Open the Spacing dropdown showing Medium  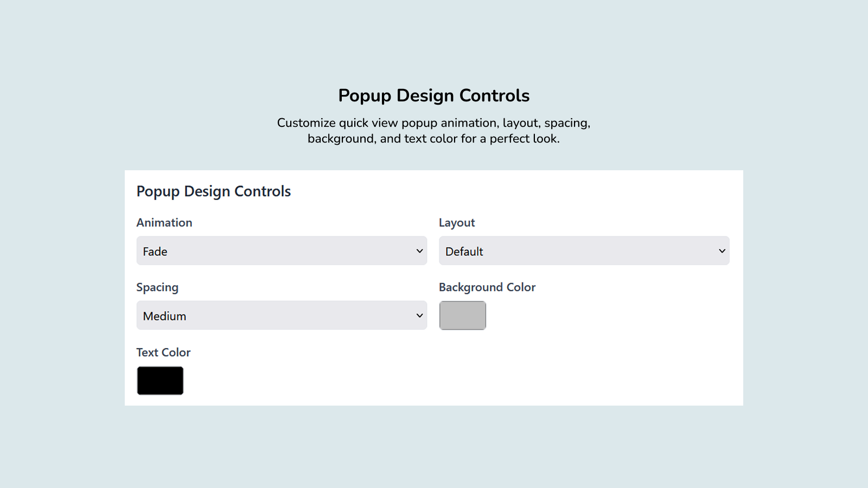[x=281, y=315]
